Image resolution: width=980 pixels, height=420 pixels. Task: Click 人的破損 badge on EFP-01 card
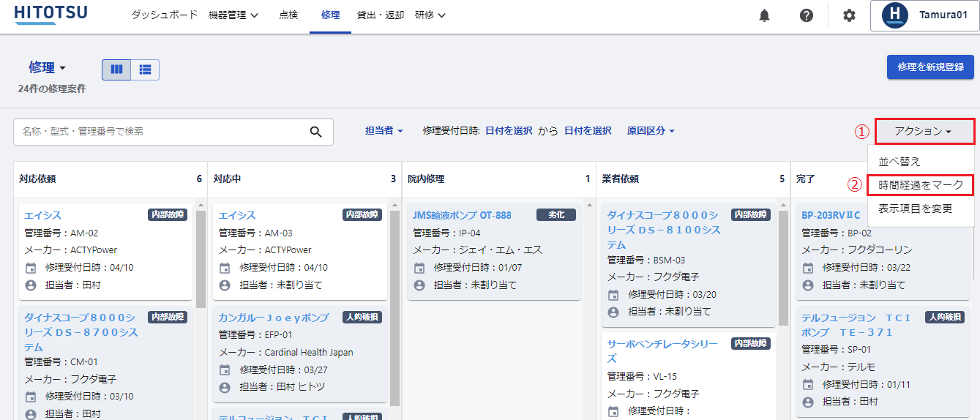tap(362, 318)
